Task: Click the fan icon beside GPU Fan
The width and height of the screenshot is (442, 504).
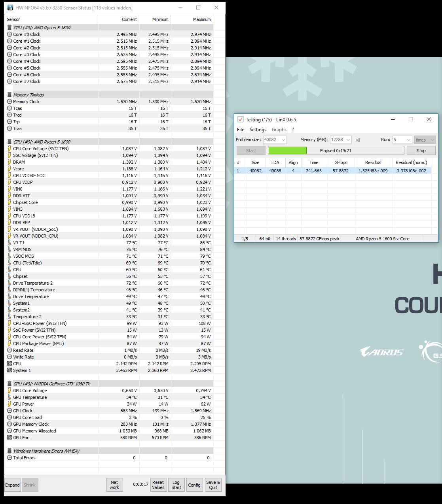Action: pyautogui.click(x=9, y=438)
